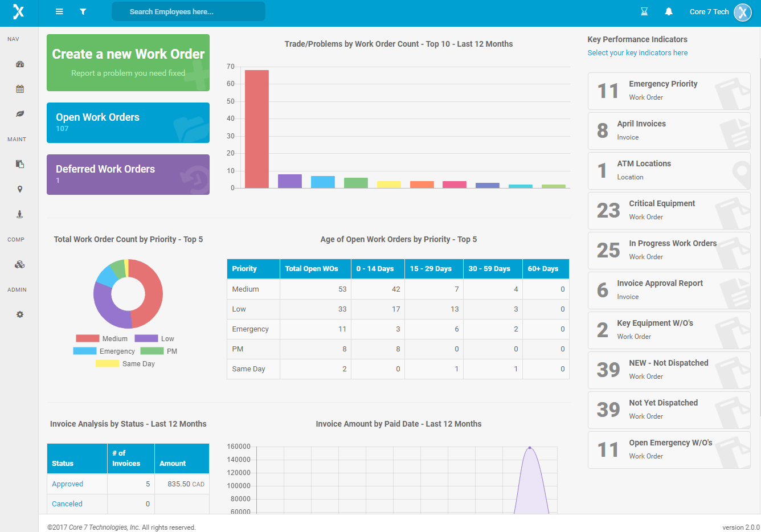Open the NEW - Not Dispatched card
Screen dimensions: 761x532
[x=669, y=370]
